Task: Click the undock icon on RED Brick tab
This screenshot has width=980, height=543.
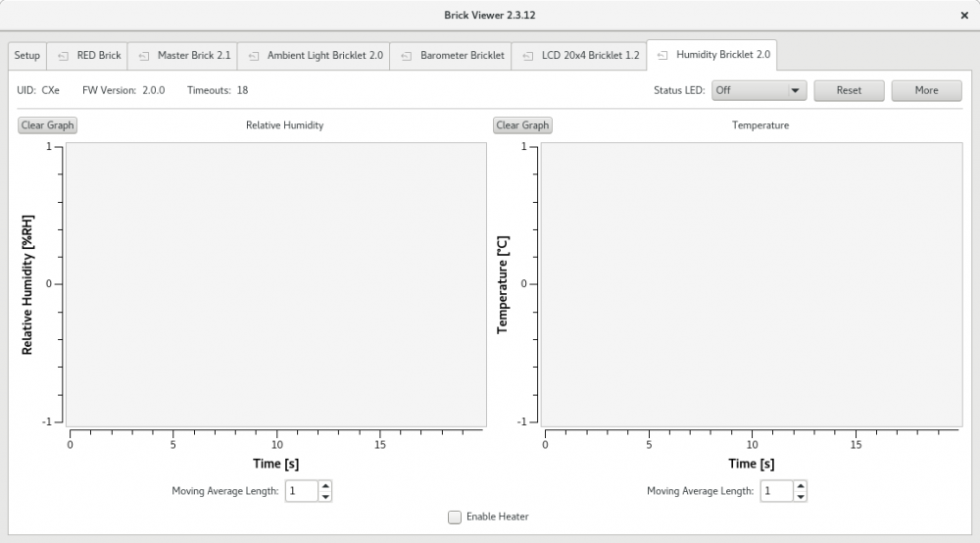Action: click(x=64, y=56)
